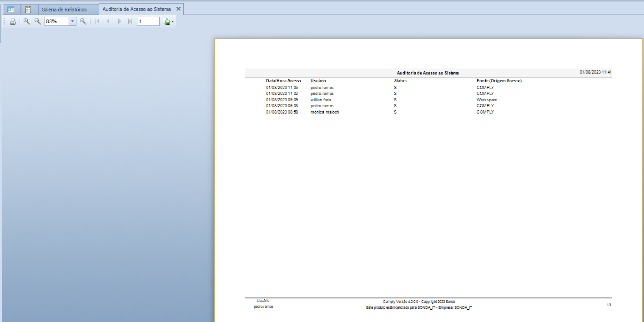Zoom in with the plus magnifier
This screenshot has height=322, width=644.
tap(83, 21)
